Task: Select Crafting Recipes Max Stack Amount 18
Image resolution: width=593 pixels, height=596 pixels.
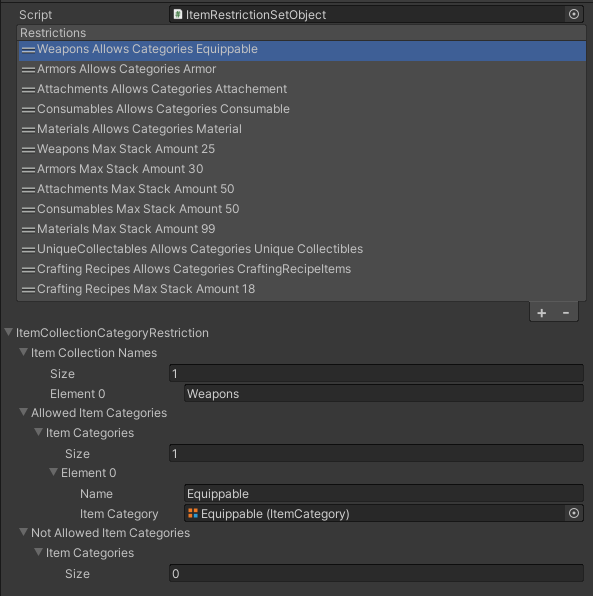Action: tap(302, 289)
